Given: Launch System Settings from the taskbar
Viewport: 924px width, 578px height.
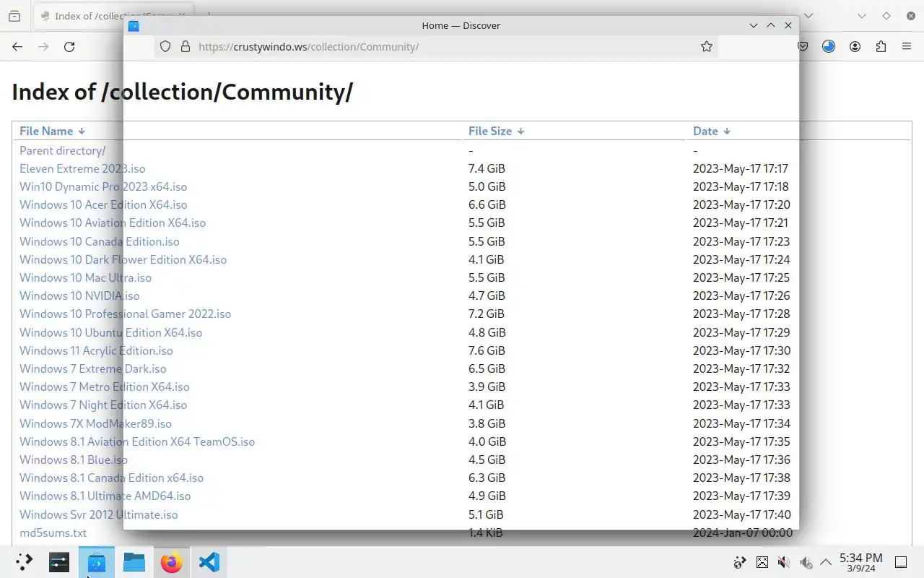Looking at the screenshot, I should (59, 562).
